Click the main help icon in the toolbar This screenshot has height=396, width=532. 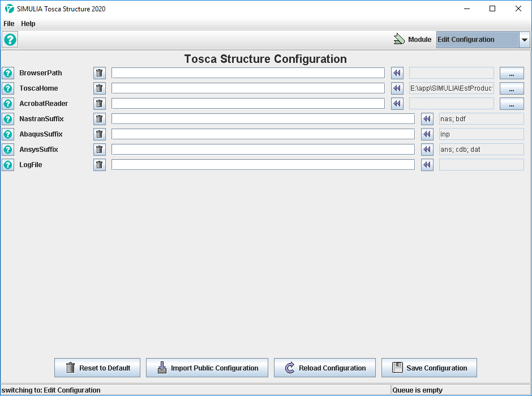(10, 40)
